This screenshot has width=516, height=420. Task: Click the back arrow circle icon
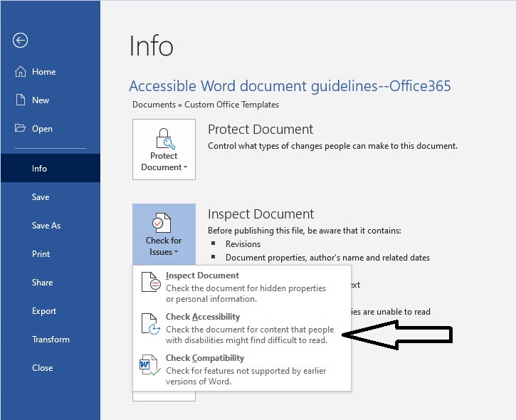click(20, 41)
